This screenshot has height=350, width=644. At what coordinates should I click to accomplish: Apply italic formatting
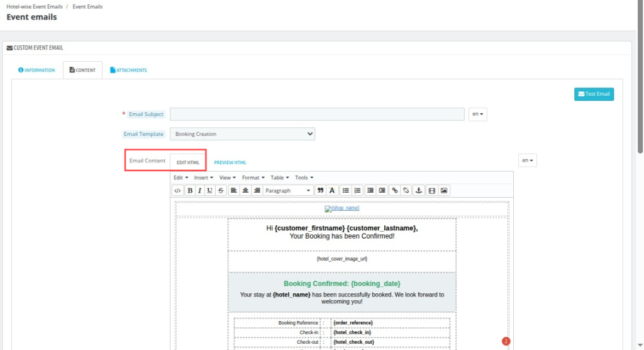pyautogui.click(x=200, y=190)
